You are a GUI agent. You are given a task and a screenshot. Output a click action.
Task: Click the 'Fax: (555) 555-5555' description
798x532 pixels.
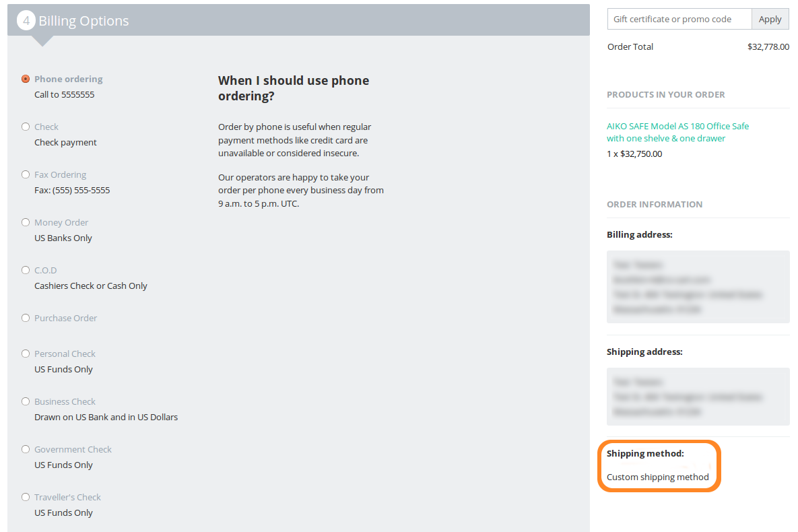tap(72, 191)
